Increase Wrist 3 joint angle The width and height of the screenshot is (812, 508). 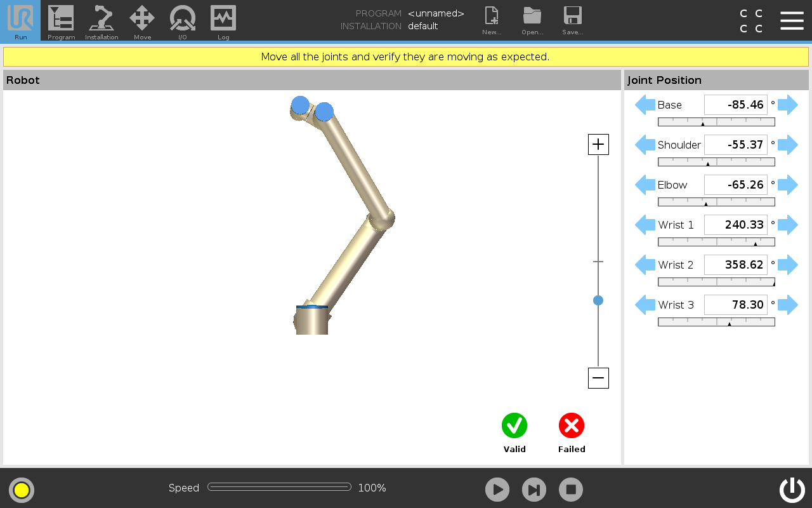point(788,305)
